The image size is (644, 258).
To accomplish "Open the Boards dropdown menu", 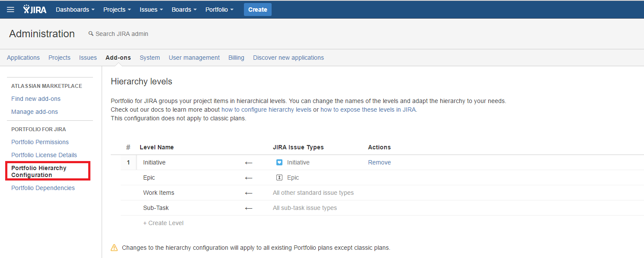I will [184, 10].
